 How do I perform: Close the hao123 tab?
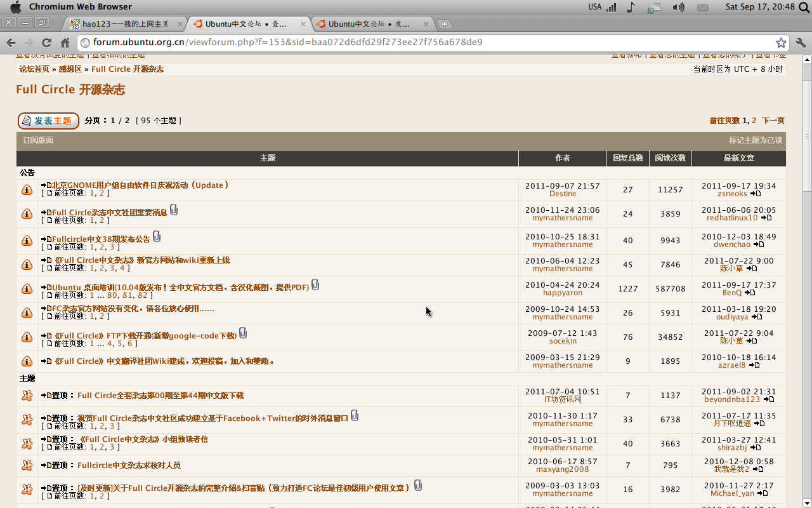click(180, 24)
